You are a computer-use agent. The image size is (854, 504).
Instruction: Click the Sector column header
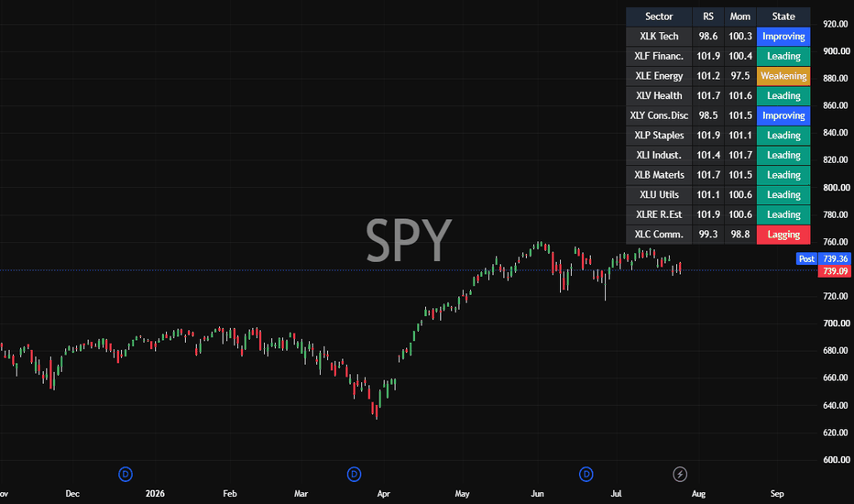point(659,16)
